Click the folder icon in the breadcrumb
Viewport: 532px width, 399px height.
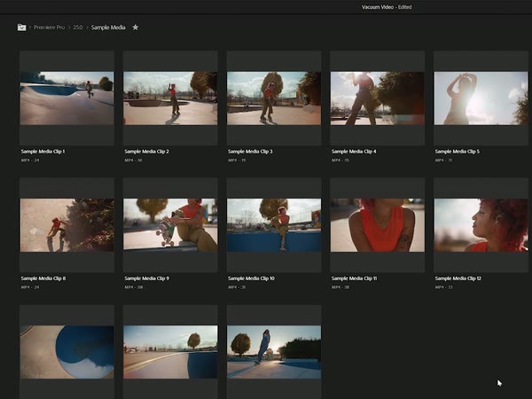(21, 27)
